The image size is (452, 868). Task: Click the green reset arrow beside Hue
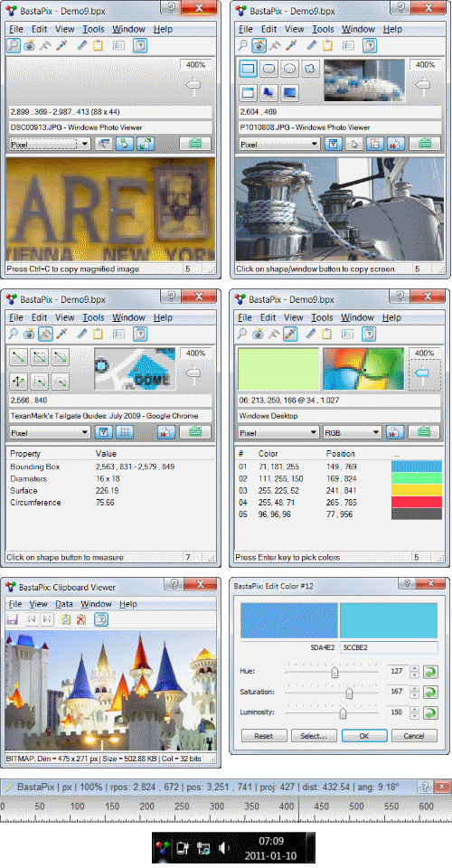[430, 672]
